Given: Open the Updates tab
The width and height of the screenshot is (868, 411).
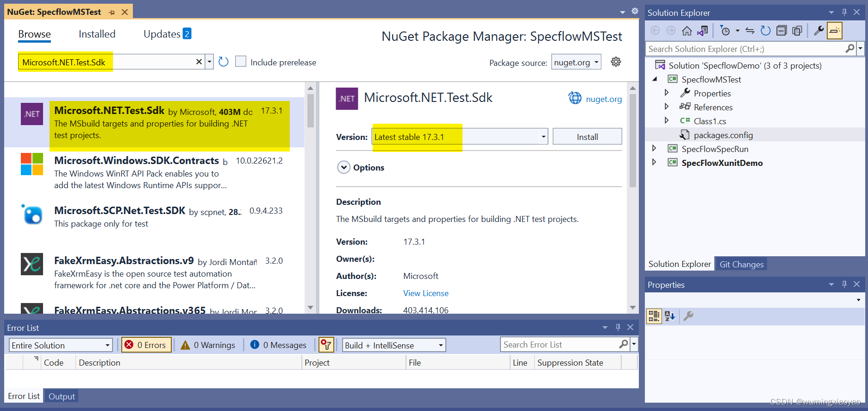Looking at the screenshot, I should coord(167,34).
